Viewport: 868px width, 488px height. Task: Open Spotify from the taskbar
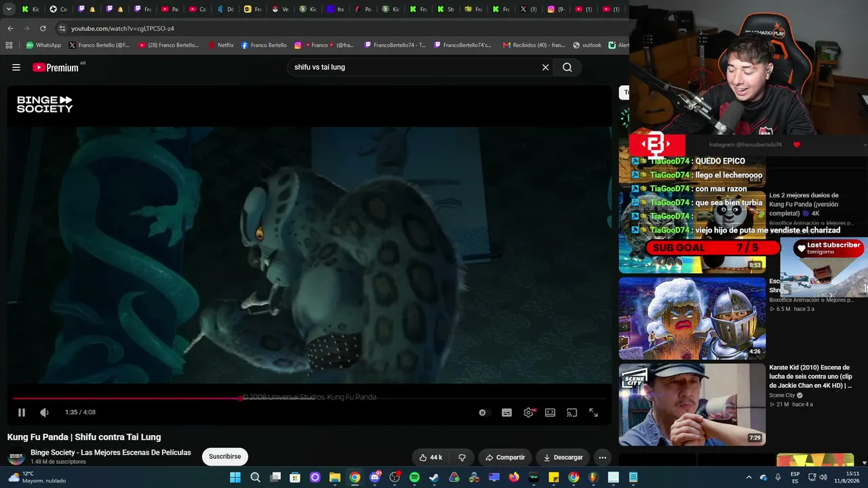tap(414, 478)
